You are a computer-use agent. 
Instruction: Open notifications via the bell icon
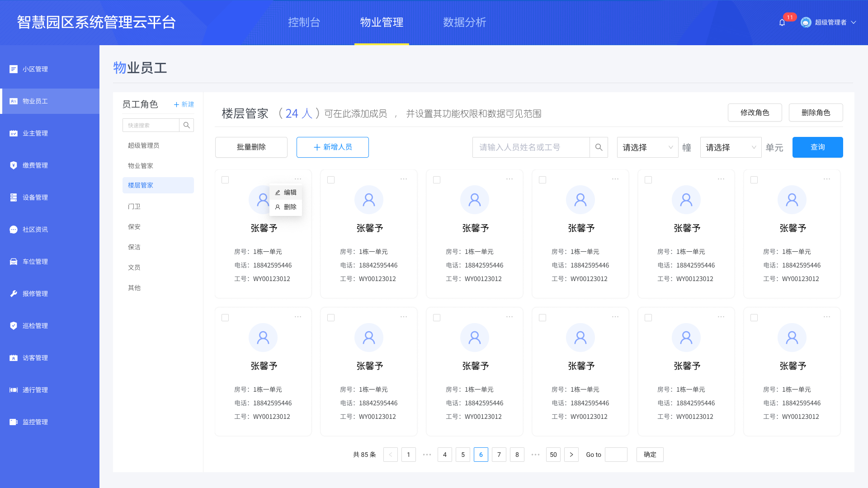pyautogui.click(x=782, y=22)
